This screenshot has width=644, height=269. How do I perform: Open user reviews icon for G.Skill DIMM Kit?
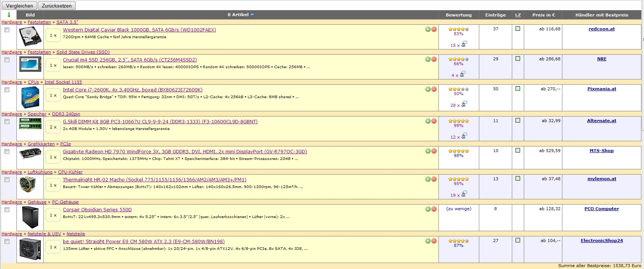click(x=464, y=136)
